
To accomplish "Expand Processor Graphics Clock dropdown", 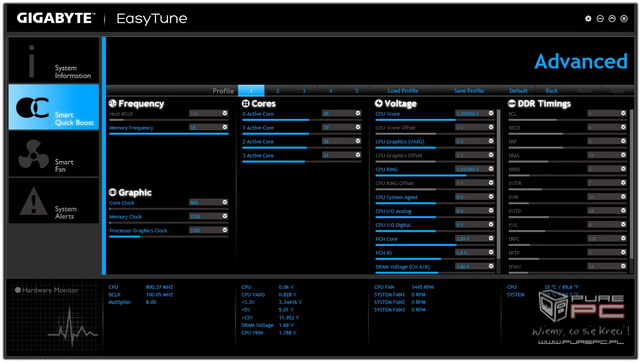I will (x=225, y=230).
